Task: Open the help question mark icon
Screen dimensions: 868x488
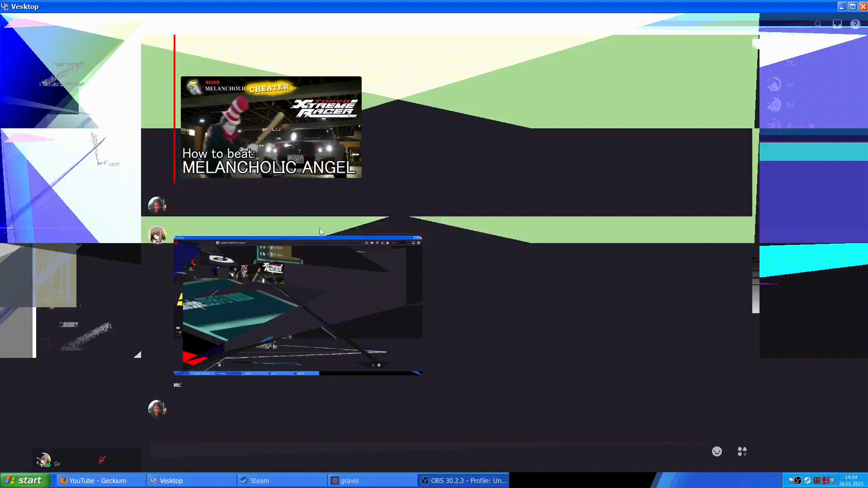Action: [x=855, y=24]
